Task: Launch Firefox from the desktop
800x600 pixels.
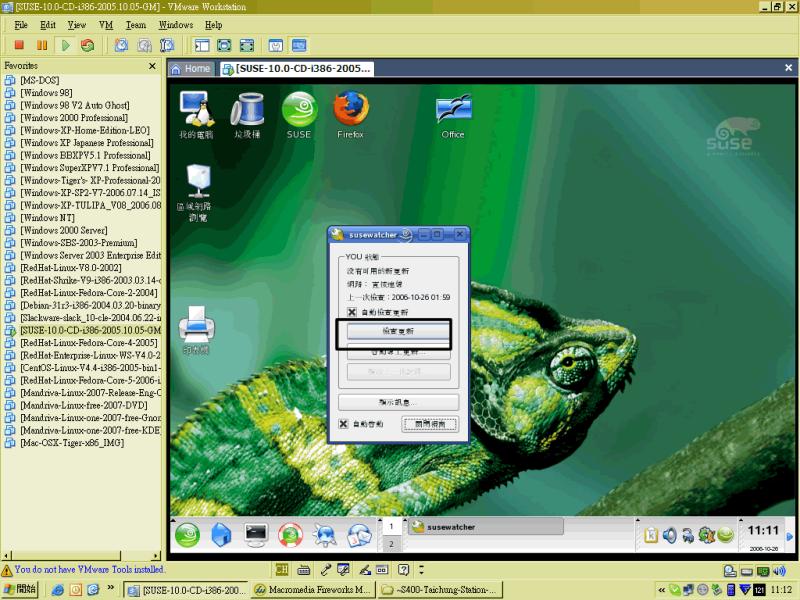Action: click(x=351, y=115)
